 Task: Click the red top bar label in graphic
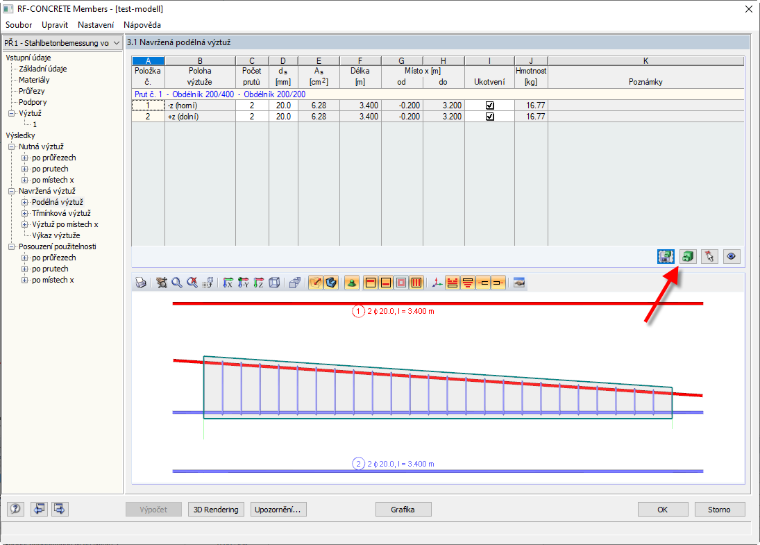pos(393,311)
